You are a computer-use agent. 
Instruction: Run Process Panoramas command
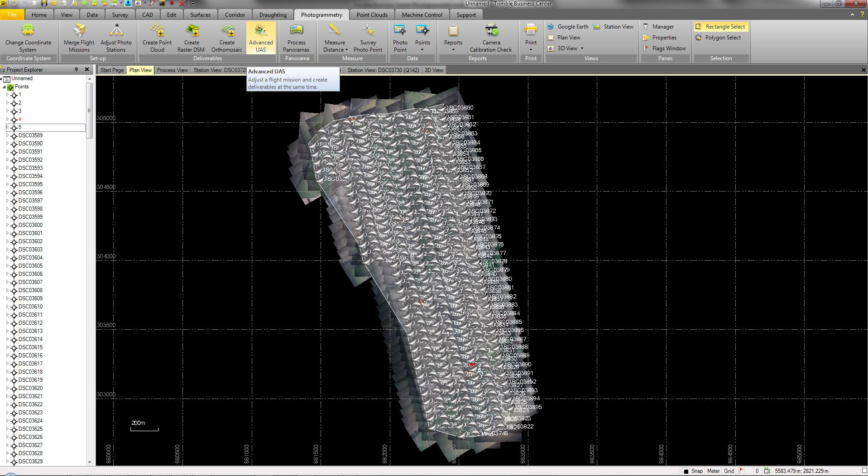296,38
